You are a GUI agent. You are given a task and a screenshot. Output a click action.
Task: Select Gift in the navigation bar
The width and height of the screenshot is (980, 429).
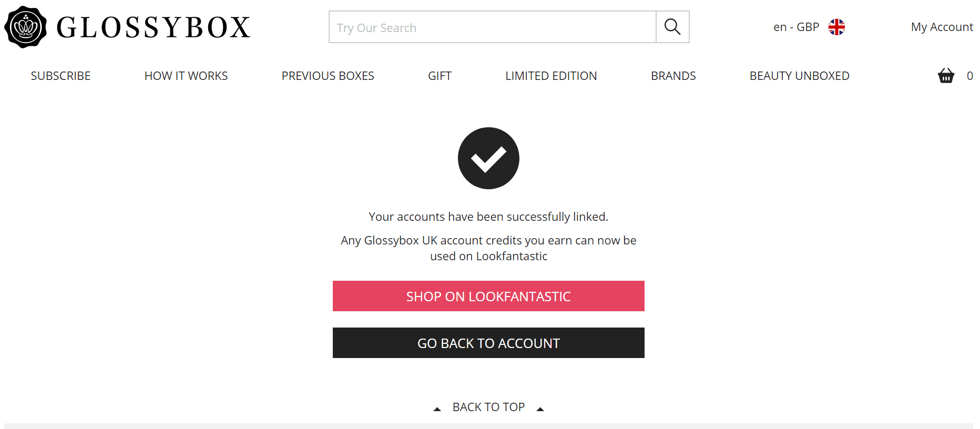pyautogui.click(x=440, y=76)
